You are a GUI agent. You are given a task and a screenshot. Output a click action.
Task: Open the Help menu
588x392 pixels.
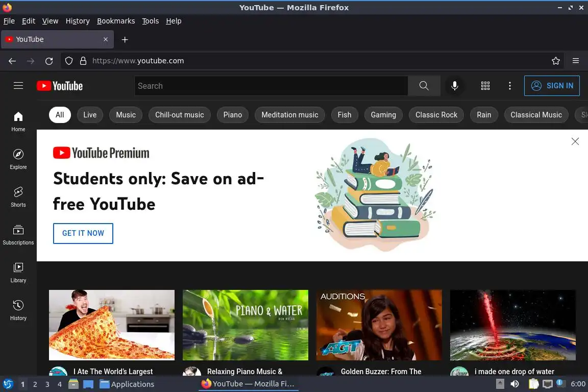(x=174, y=21)
